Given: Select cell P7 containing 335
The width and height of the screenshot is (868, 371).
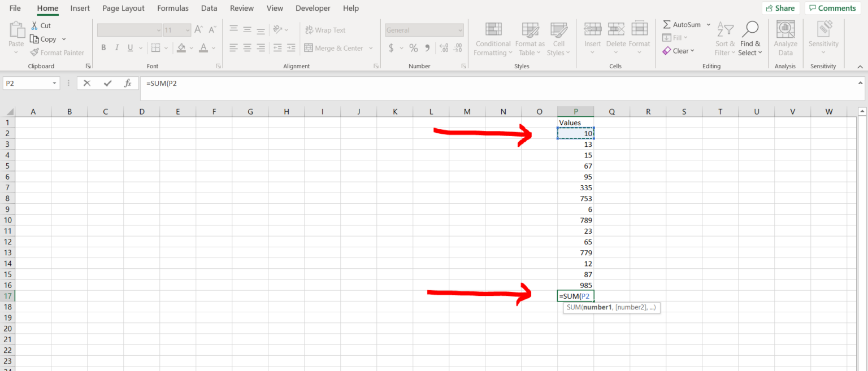Looking at the screenshot, I should [575, 187].
